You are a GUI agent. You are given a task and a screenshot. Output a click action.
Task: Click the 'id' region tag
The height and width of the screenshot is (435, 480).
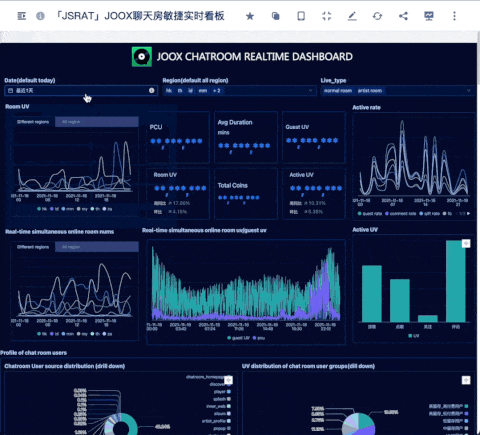click(x=190, y=91)
